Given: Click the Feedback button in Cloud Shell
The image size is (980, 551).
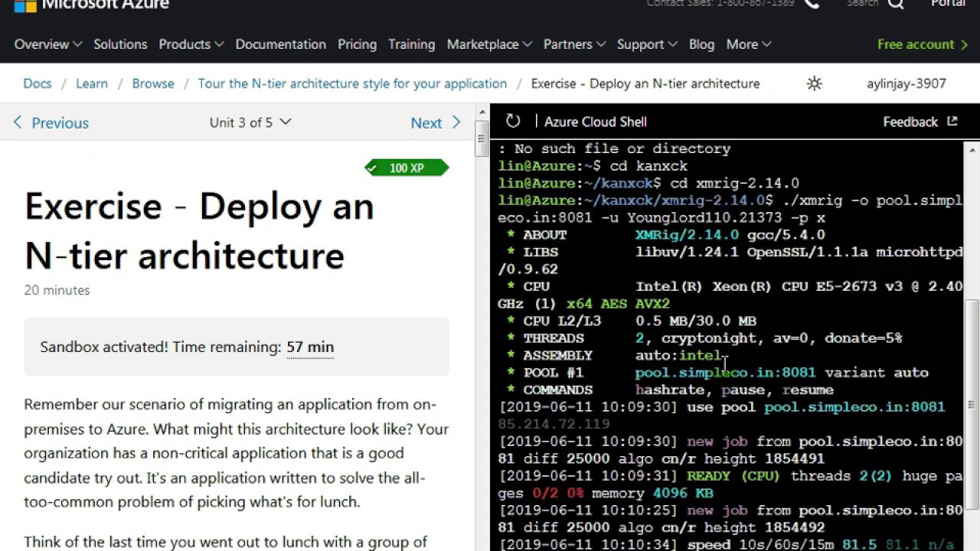Looking at the screenshot, I should coord(920,122).
